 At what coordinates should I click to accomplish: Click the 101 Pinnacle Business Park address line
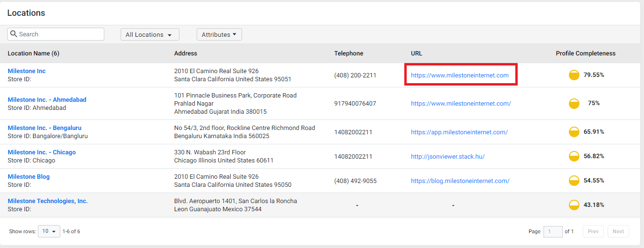pyautogui.click(x=235, y=96)
